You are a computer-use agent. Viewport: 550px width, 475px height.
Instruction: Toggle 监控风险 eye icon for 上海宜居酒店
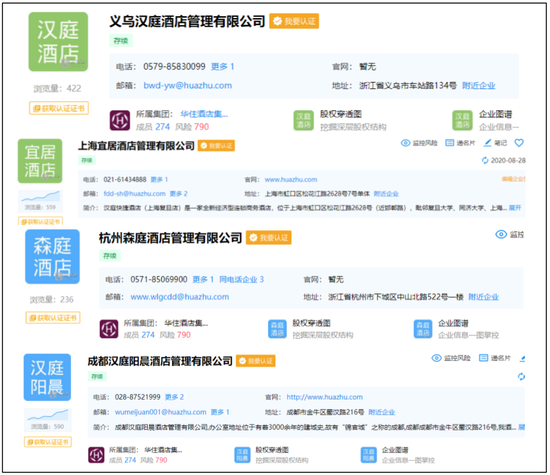point(405,143)
